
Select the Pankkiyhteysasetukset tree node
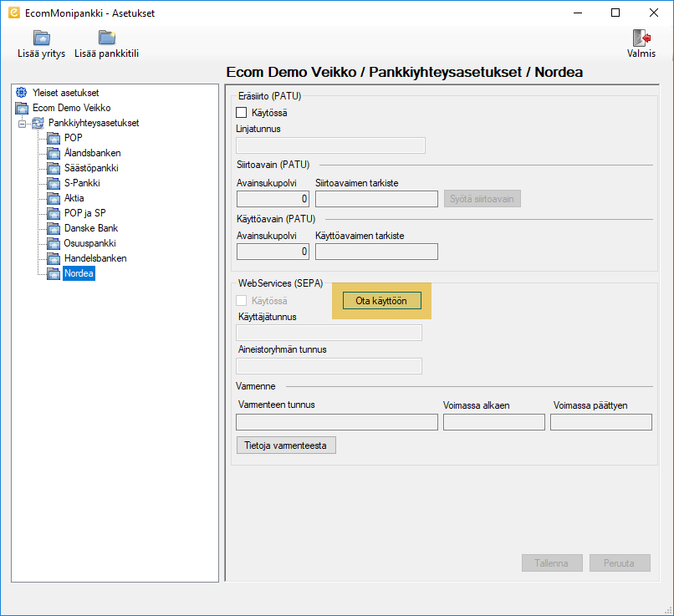[x=94, y=123]
